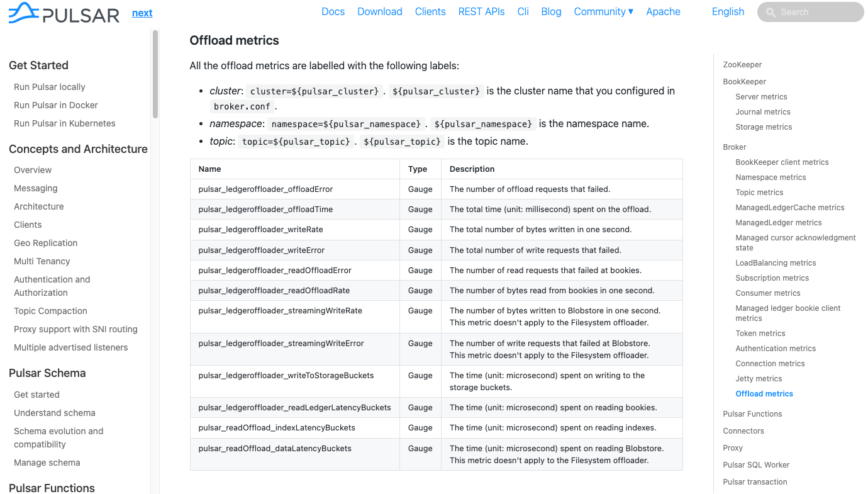The height and width of the screenshot is (494, 868).
Task: Open the English language selector
Action: click(728, 11)
